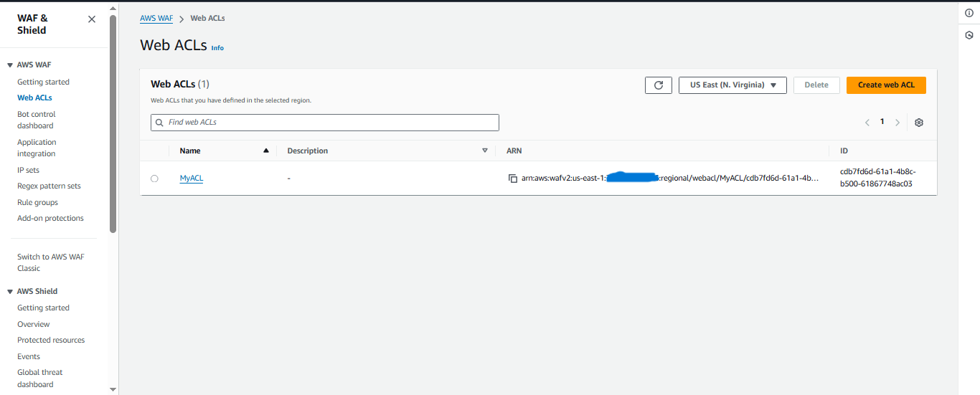Image resolution: width=980 pixels, height=395 pixels.
Task: Open Application integration
Action: 37,148
